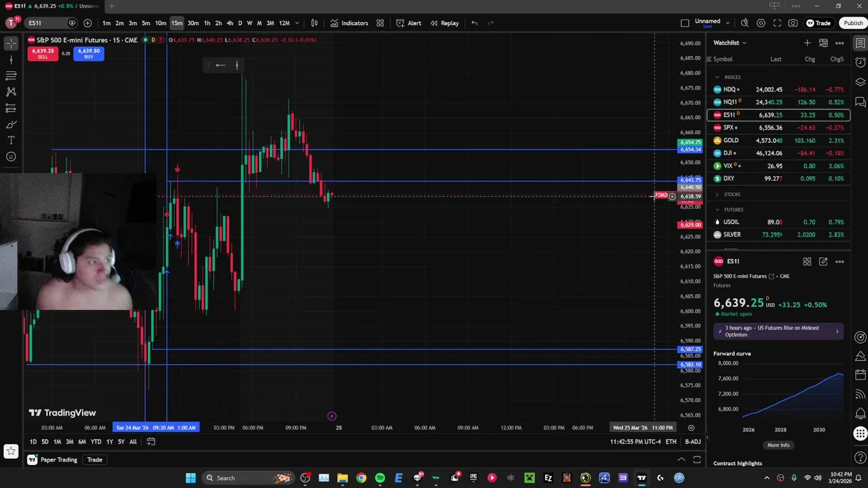Click Trade in the bottom panel
The image size is (868, 488).
coord(95,460)
